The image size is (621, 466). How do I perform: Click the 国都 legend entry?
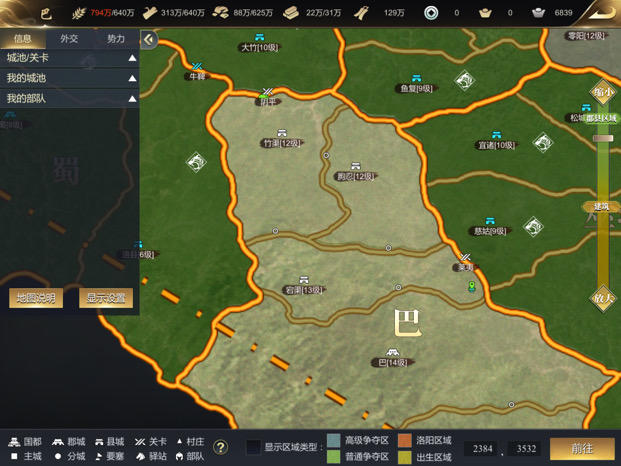pyautogui.click(x=25, y=441)
